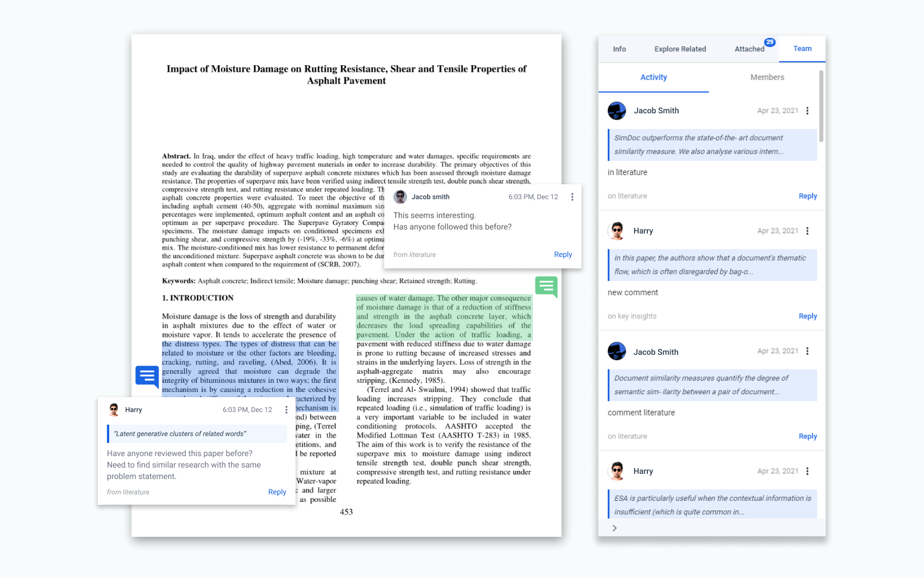Click the blue comment marker icon
This screenshot has height=578, width=924.
click(x=147, y=377)
